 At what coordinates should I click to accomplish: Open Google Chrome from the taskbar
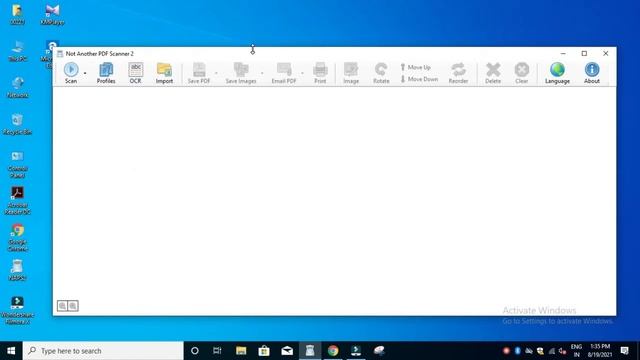click(x=333, y=351)
